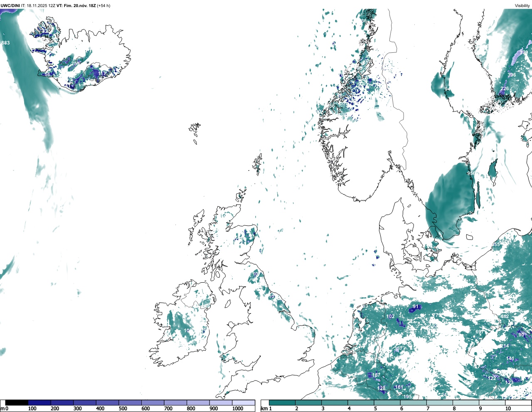Click the '442' value over Poland

[505, 316]
